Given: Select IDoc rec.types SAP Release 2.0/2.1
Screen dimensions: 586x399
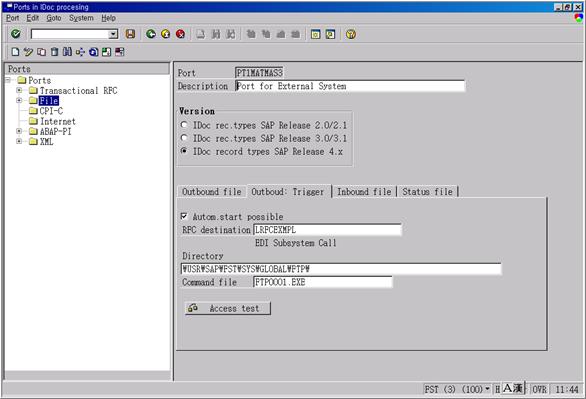Looking at the screenshot, I should (x=184, y=125).
